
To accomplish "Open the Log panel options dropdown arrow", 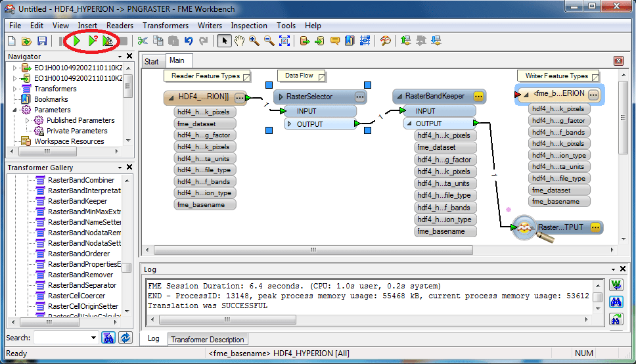I will pyautogui.click(x=613, y=269).
